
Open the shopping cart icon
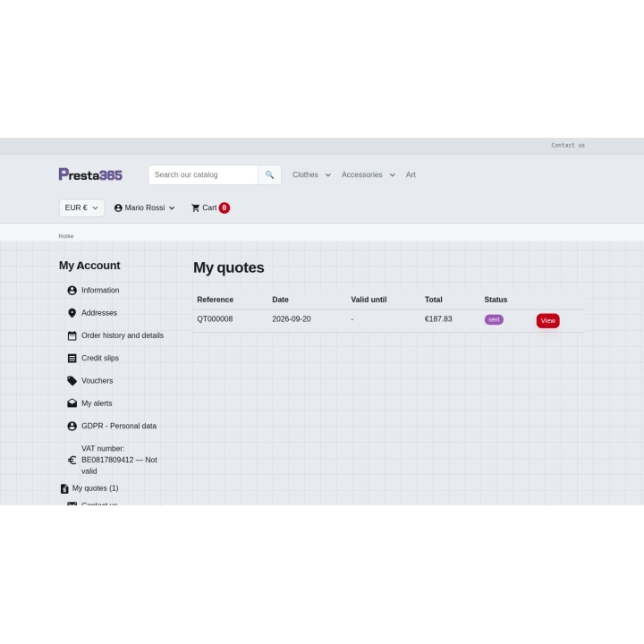click(196, 208)
